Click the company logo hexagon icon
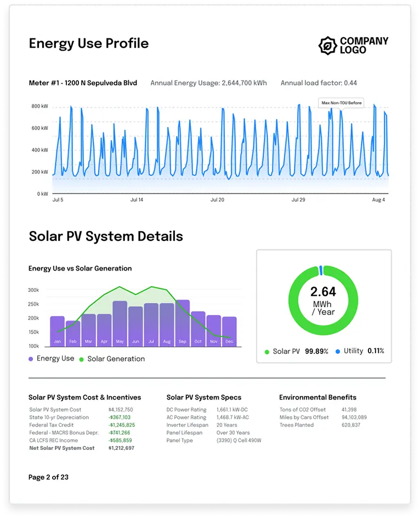The width and height of the screenshot is (420, 518). 327,46
